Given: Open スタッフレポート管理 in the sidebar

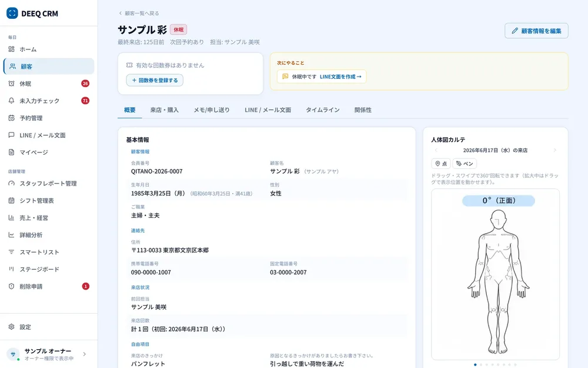Looking at the screenshot, I should tap(49, 183).
